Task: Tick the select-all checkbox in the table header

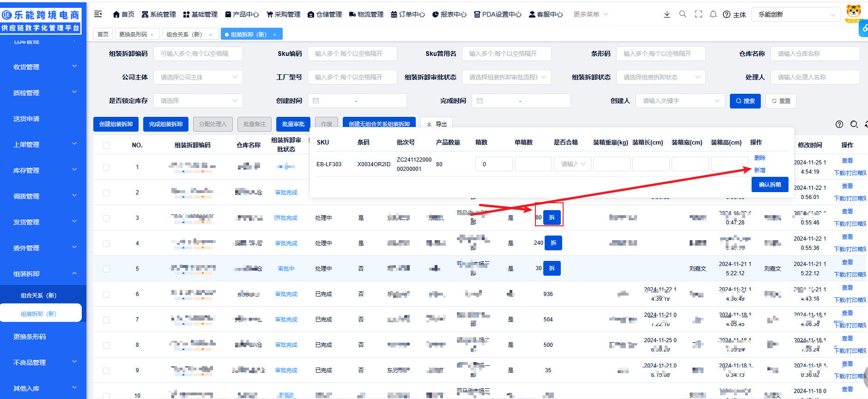Action: tap(106, 145)
